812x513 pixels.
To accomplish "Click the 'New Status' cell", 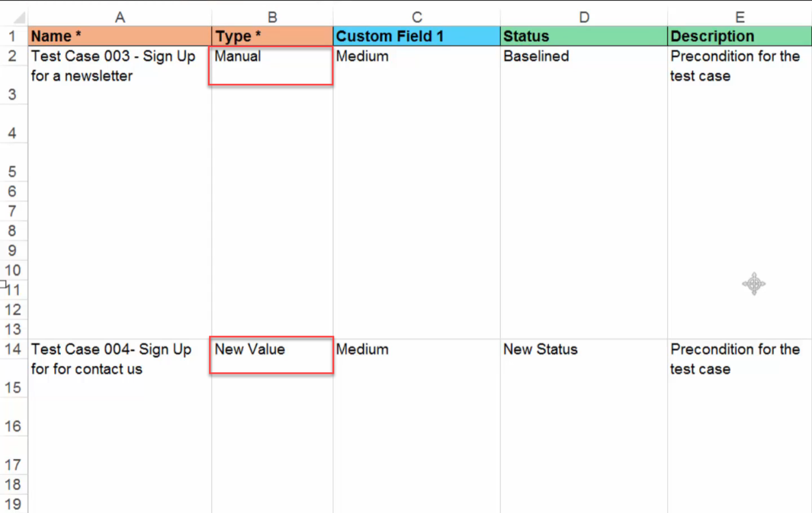I will pos(583,349).
